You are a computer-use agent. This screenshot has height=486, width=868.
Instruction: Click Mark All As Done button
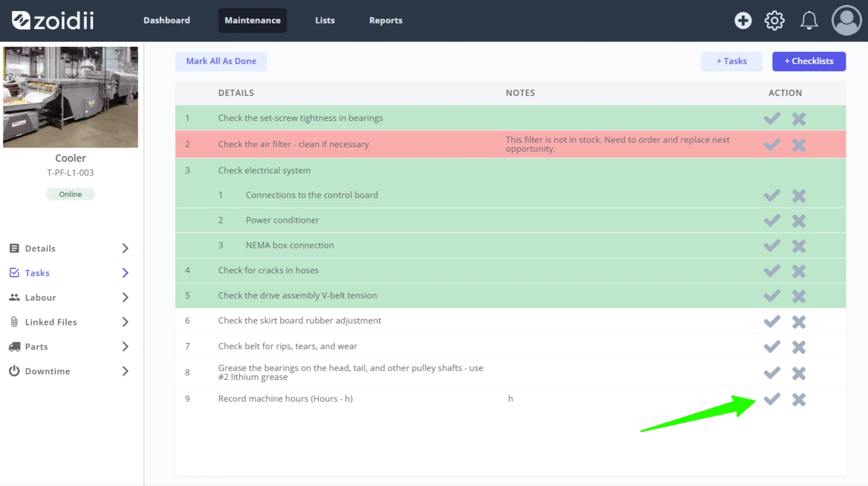click(221, 61)
